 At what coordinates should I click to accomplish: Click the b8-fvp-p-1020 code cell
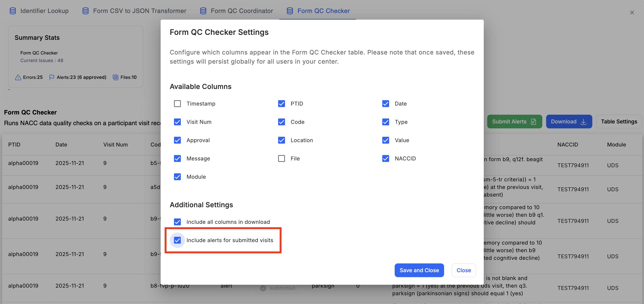(170, 286)
